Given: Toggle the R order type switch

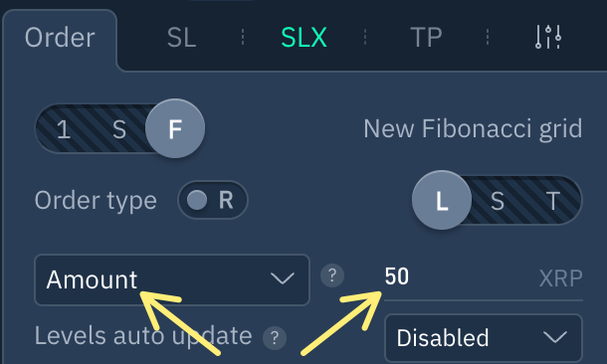Looking at the screenshot, I should tap(213, 200).
